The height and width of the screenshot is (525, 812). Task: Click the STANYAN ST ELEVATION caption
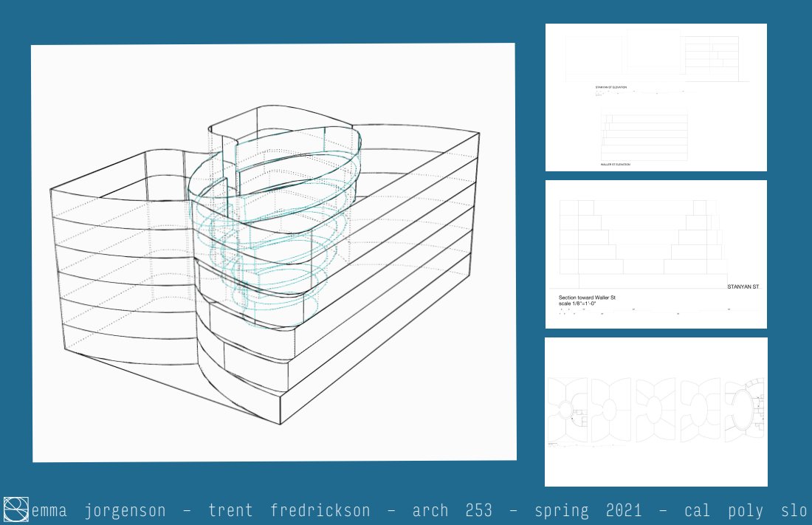(x=611, y=87)
